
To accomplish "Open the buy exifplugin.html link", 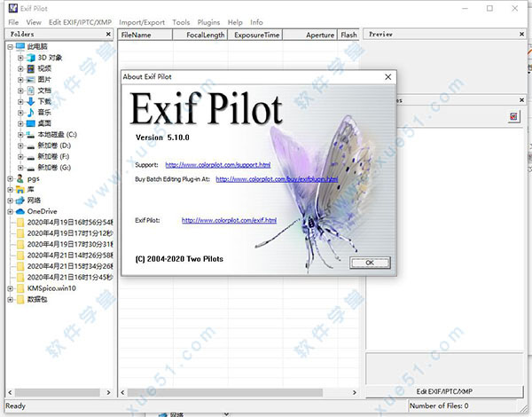I will (x=277, y=179).
